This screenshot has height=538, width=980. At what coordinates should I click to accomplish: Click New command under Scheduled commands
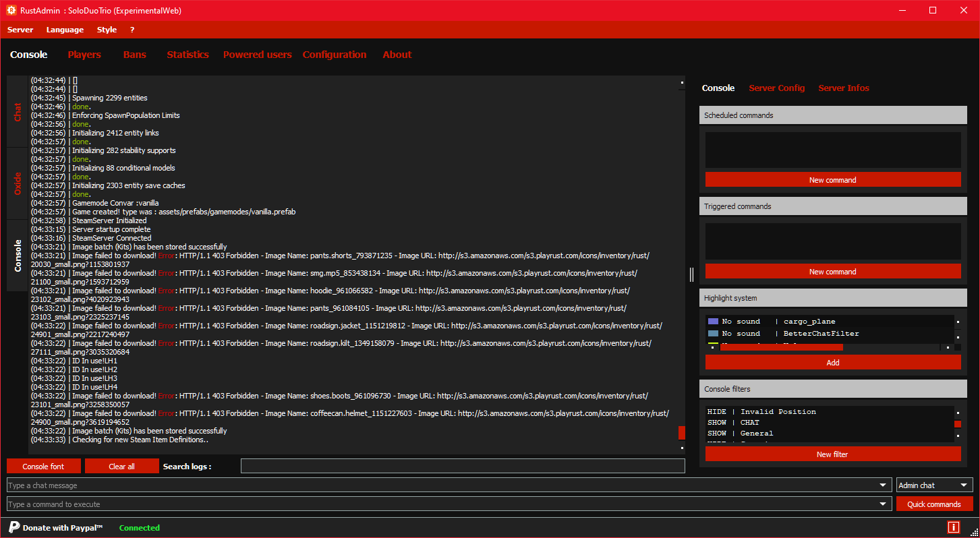833,180
